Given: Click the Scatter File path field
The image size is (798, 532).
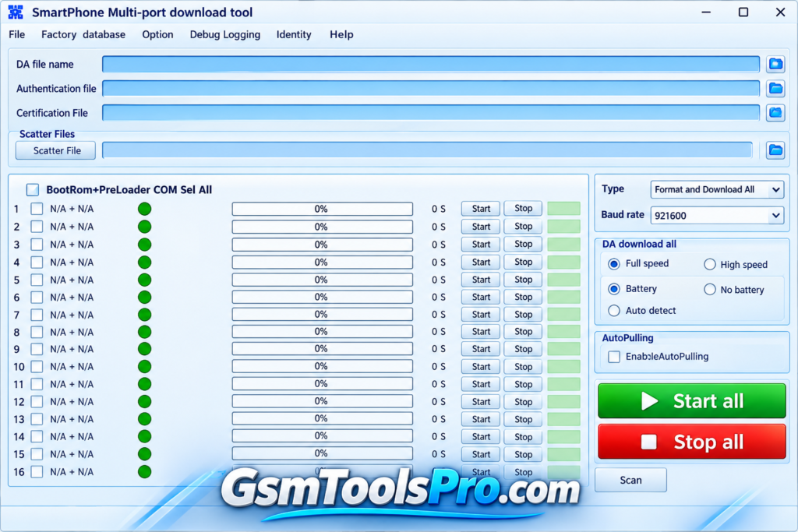Looking at the screenshot, I should pyautogui.click(x=428, y=150).
